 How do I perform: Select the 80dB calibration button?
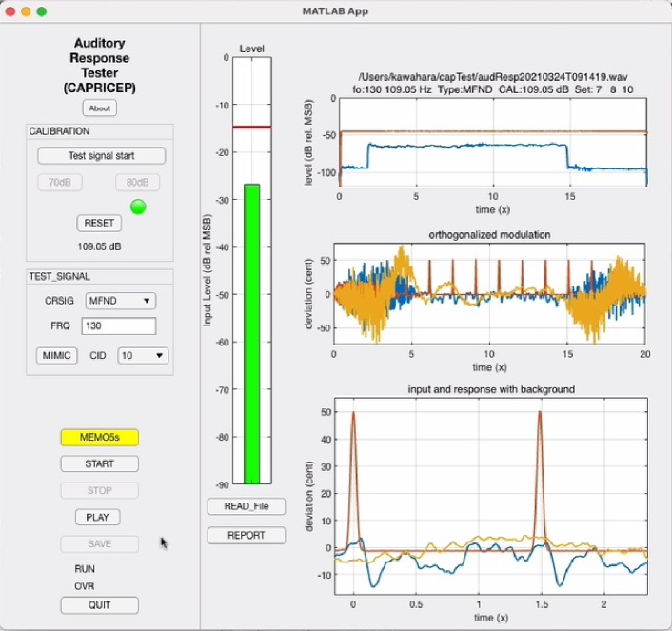pyautogui.click(x=137, y=182)
